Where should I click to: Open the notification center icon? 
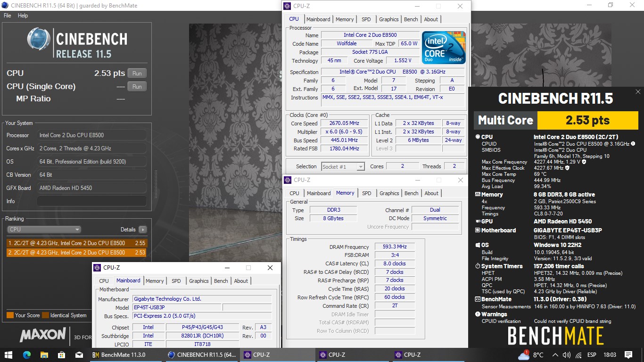628,354
